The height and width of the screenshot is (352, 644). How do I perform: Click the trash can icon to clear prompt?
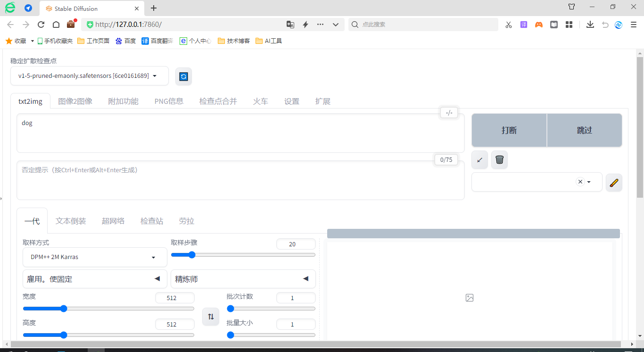[500, 160]
